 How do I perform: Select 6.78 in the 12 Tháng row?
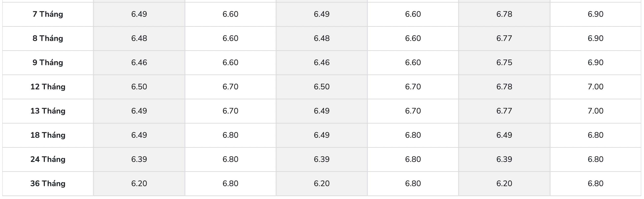tap(504, 87)
